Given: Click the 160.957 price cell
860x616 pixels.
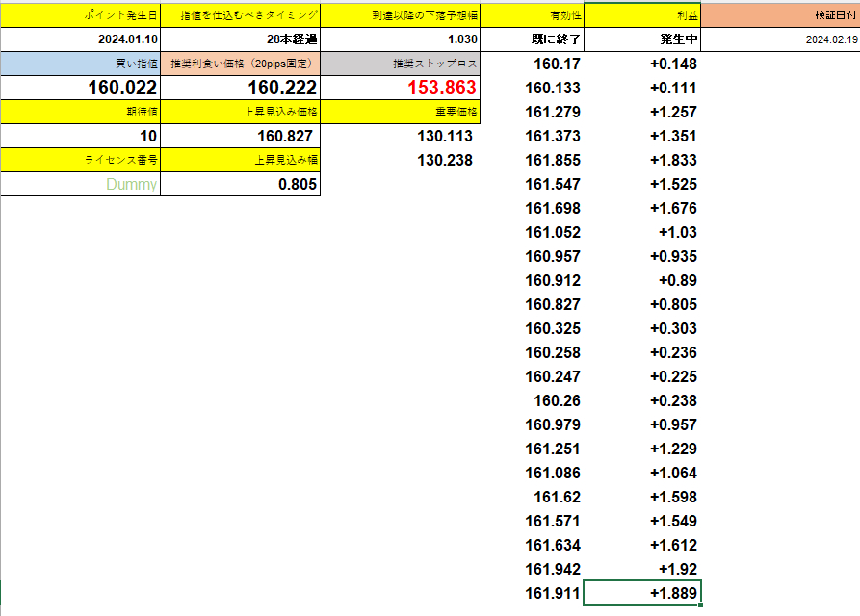Looking at the screenshot, I should click(532, 256).
